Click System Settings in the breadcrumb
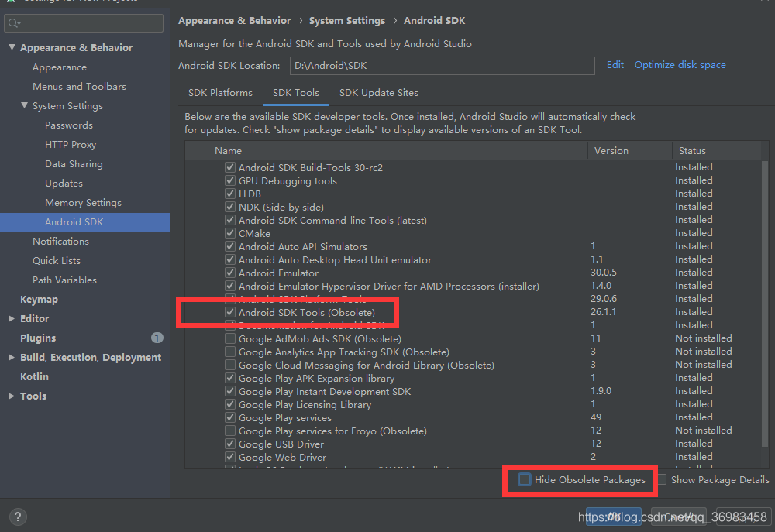The width and height of the screenshot is (775, 532). point(347,21)
